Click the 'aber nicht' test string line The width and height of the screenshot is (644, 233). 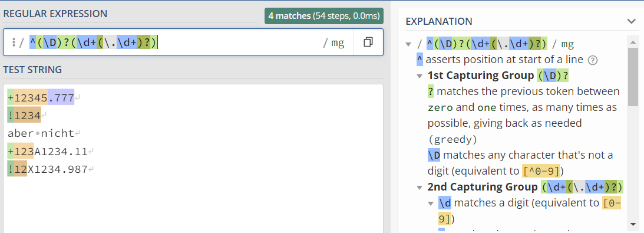[x=41, y=133]
